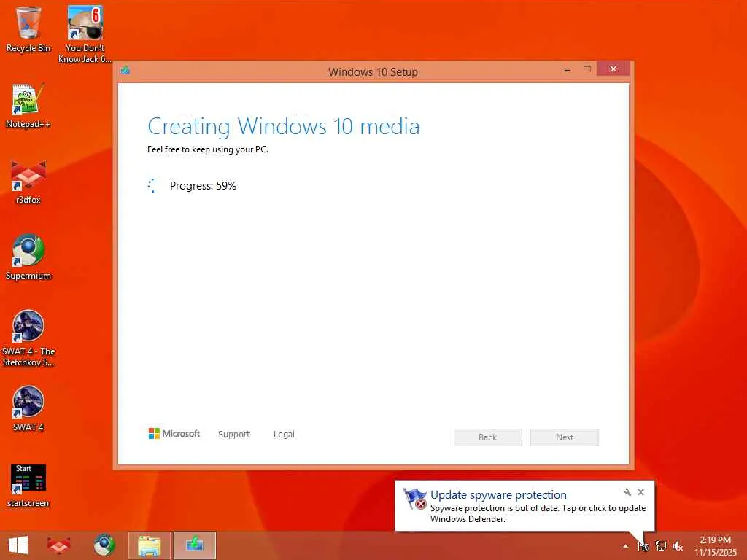
Task: Click the Microsoft logo in Setup window
Action: click(x=174, y=433)
